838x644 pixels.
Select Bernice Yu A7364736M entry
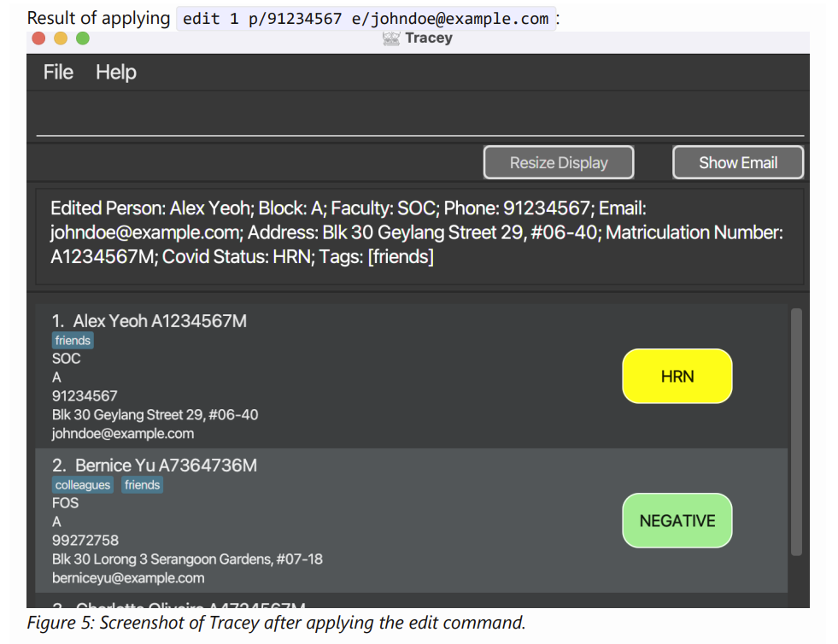pyautogui.click(x=411, y=520)
